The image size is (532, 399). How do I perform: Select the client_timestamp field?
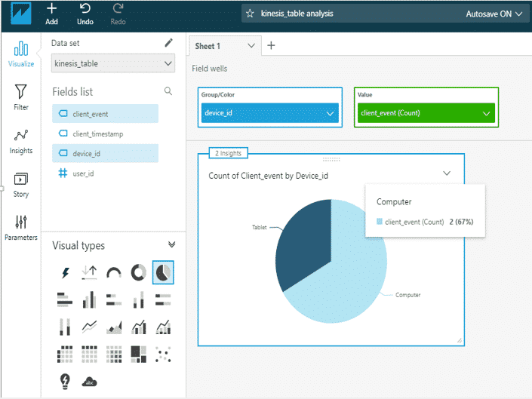click(105, 134)
